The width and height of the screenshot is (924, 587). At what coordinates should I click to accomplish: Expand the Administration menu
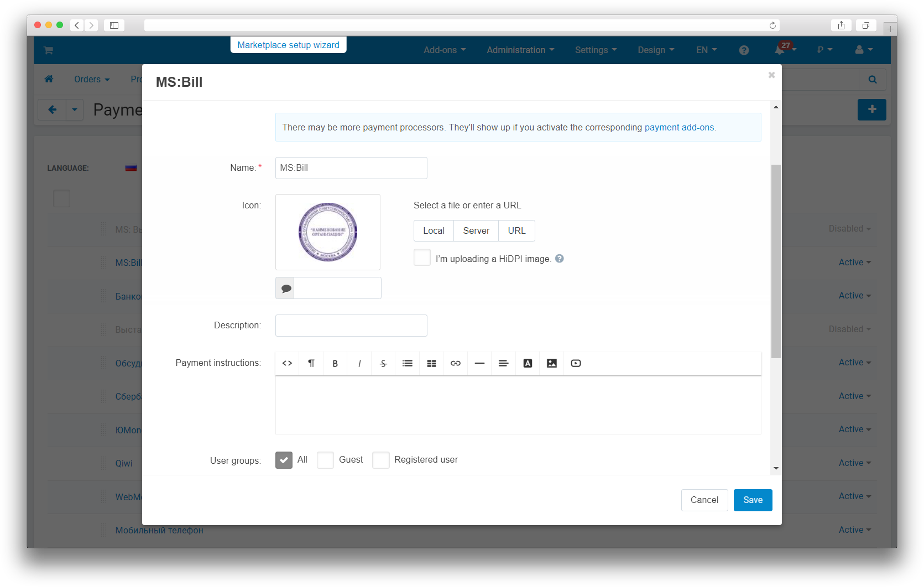click(520, 50)
